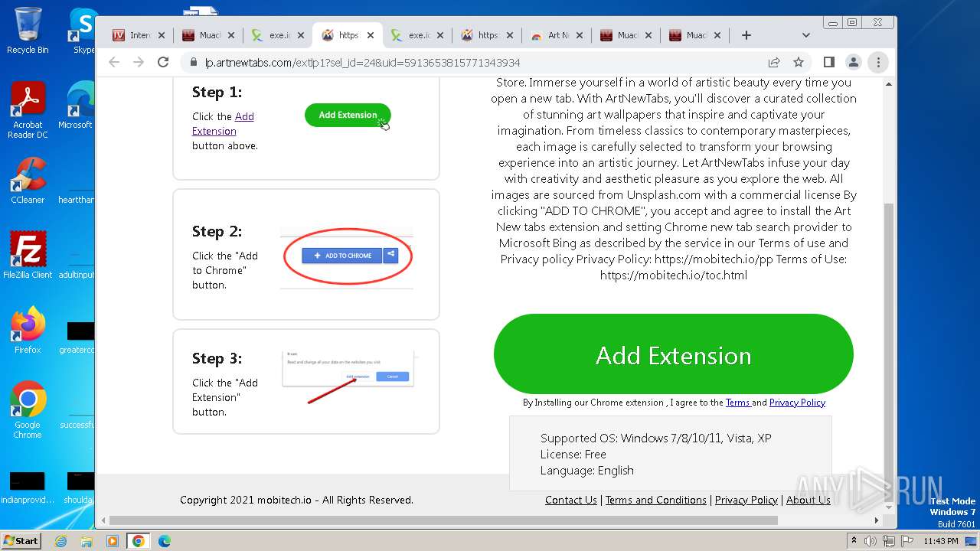Viewport: 980px width, 551px height.
Task: Click the vertical scrollbar up arrow
Action: (x=889, y=83)
